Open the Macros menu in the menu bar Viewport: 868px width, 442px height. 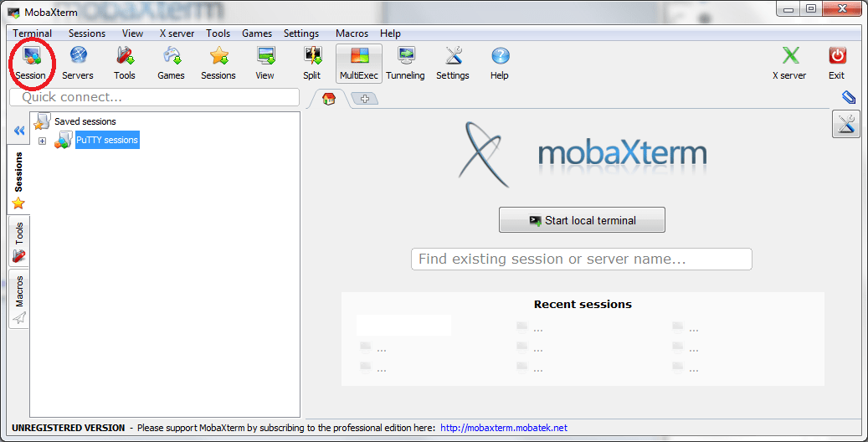pyautogui.click(x=352, y=33)
